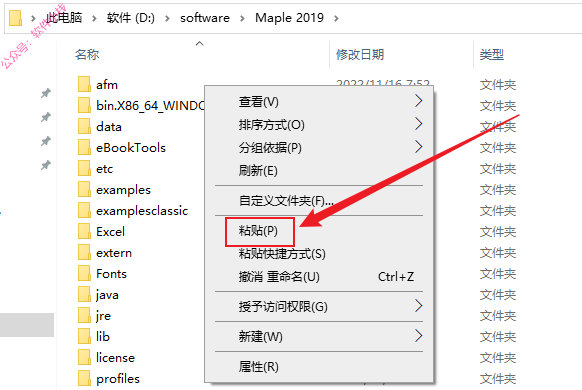
Task: Open chevron dropdown after 软件 (D:) in path
Action: click(167, 18)
